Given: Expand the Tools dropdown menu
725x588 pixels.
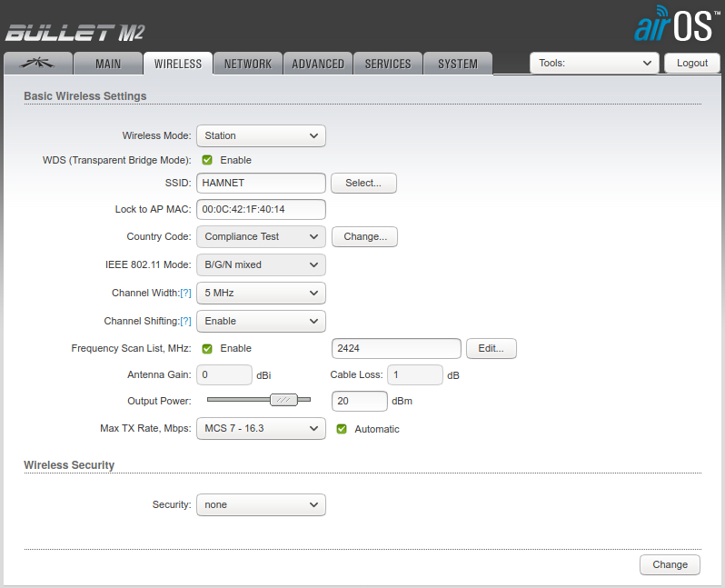Looking at the screenshot, I should (x=594, y=64).
